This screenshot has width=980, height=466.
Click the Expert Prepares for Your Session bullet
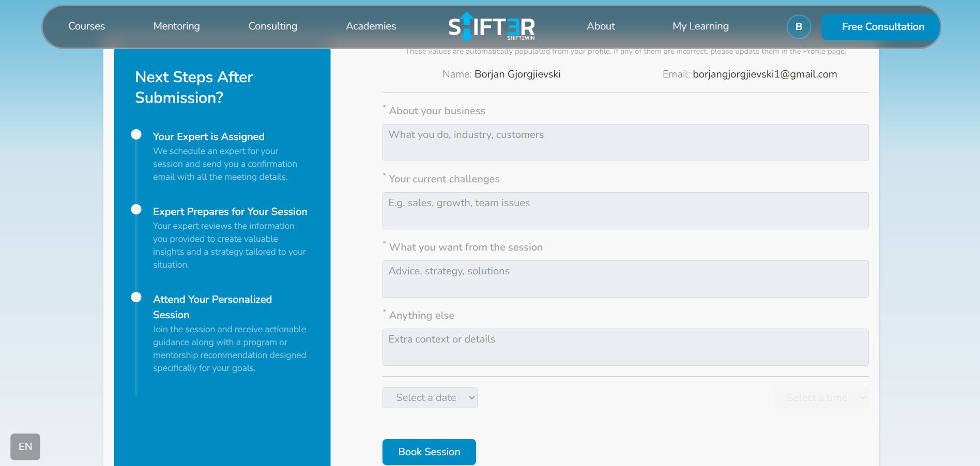pyautogui.click(x=136, y=209)
